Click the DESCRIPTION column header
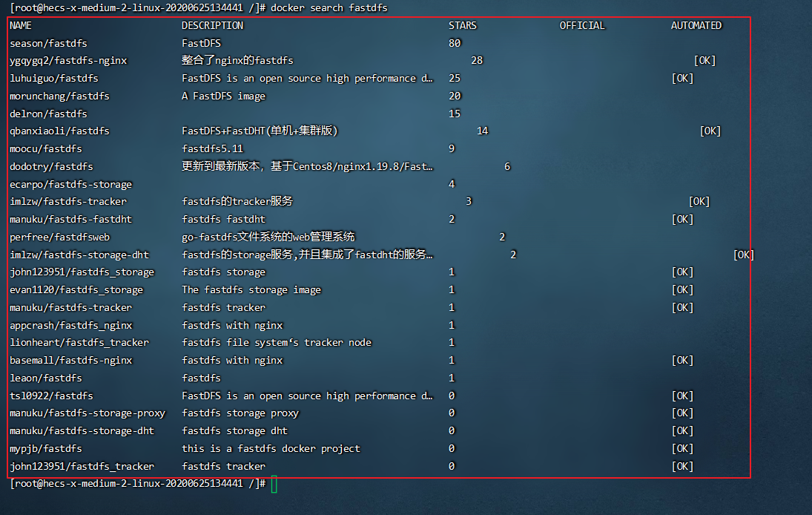Screen dimensions: 812x515 point(212,25)
